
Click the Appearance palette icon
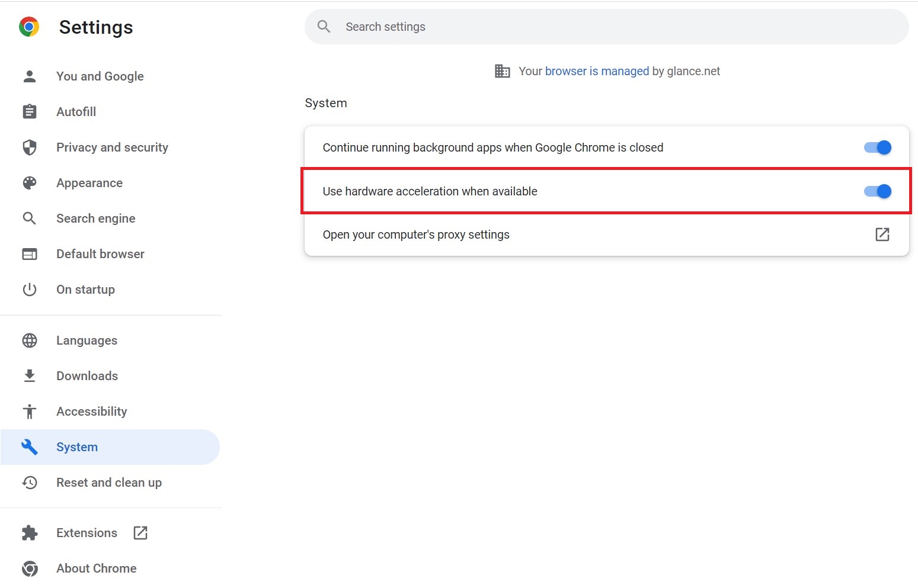30,183
